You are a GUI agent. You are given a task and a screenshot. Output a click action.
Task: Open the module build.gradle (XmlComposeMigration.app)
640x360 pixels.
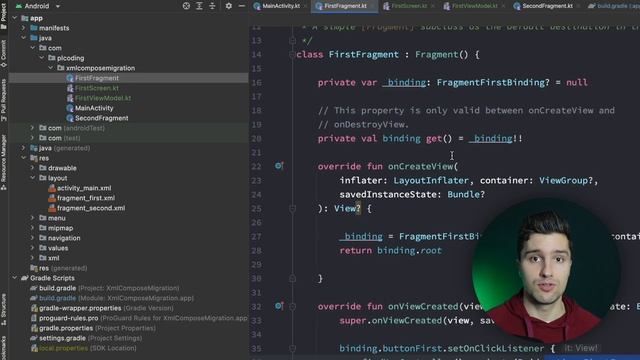tap(112, 298)
